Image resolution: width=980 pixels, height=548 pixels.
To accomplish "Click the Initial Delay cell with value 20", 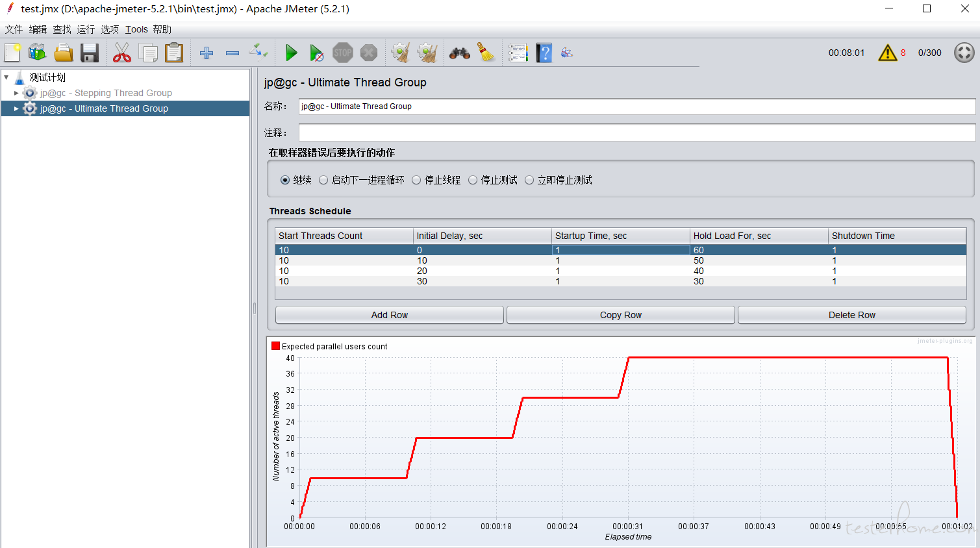I will (x=483, y=271).
